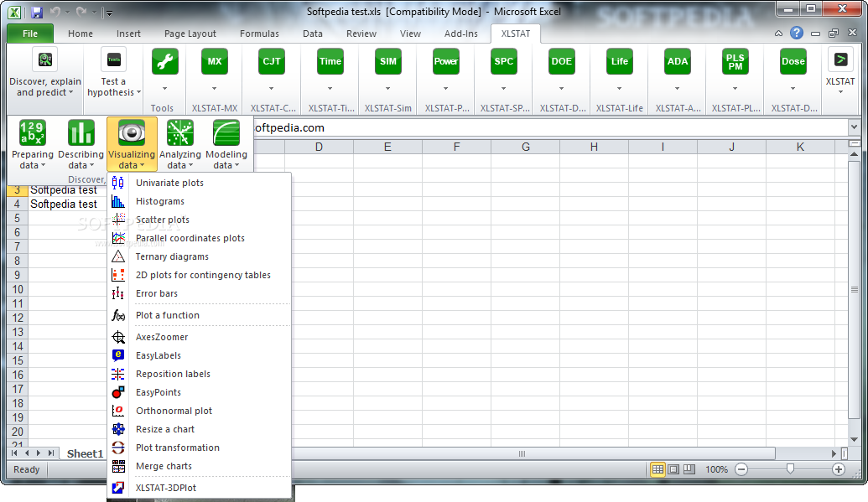Switch to the Insert ribbon tab
The image size is (868, 502).
pyautogui.click(x=128, y=34)
